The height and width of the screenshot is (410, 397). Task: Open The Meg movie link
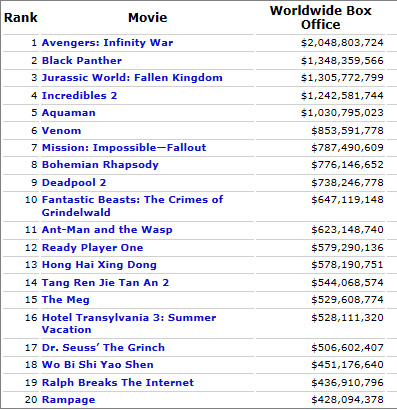point(66,299)
